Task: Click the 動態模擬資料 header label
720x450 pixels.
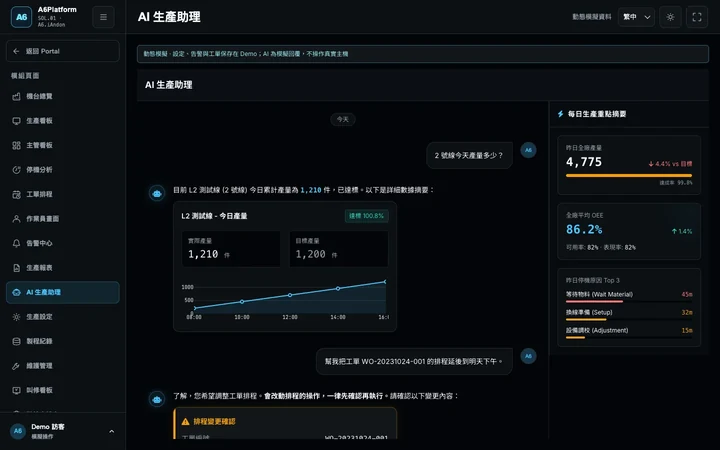Action: click(591, 17)
